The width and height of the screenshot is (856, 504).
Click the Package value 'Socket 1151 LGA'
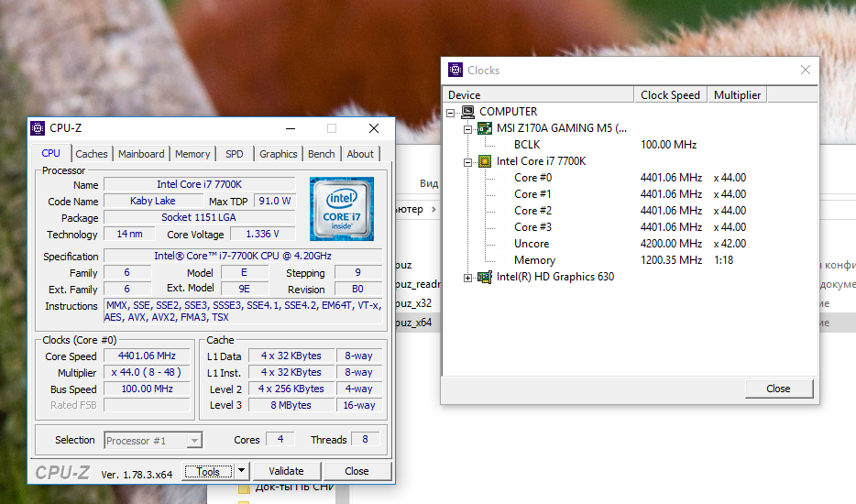(199, 217)
